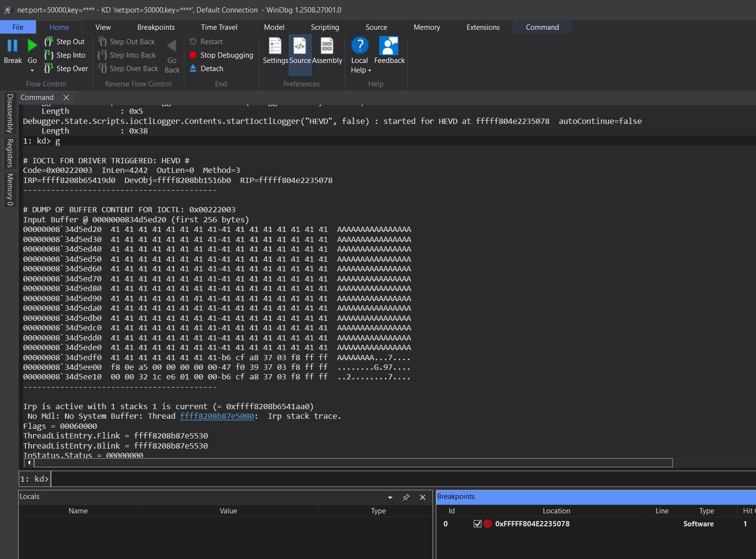This screenshot has height=559, width=756.
Task: Uncheck breakpoint 0 enabled checkbox
Action: click(x=477, y=524)
